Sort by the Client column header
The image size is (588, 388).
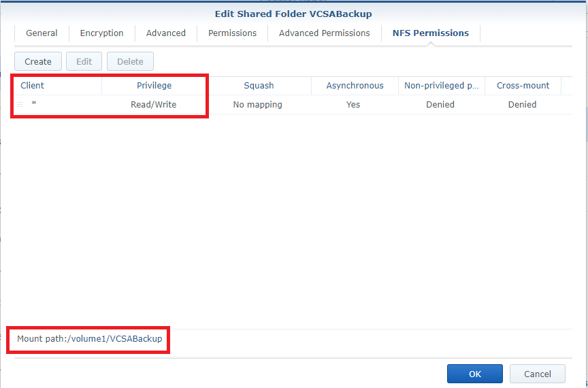33,86
